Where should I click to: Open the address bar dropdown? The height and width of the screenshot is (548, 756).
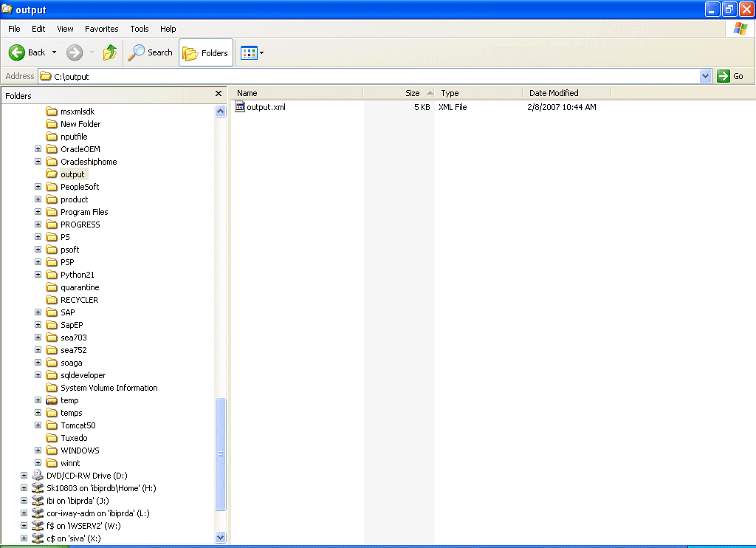tap(705, 75)
